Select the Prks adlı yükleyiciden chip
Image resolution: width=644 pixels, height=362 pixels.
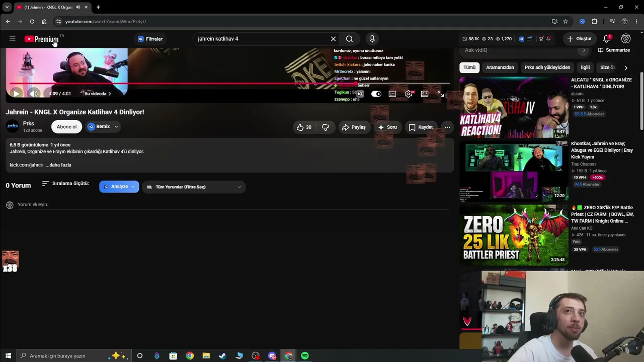(x=547, y=67)
